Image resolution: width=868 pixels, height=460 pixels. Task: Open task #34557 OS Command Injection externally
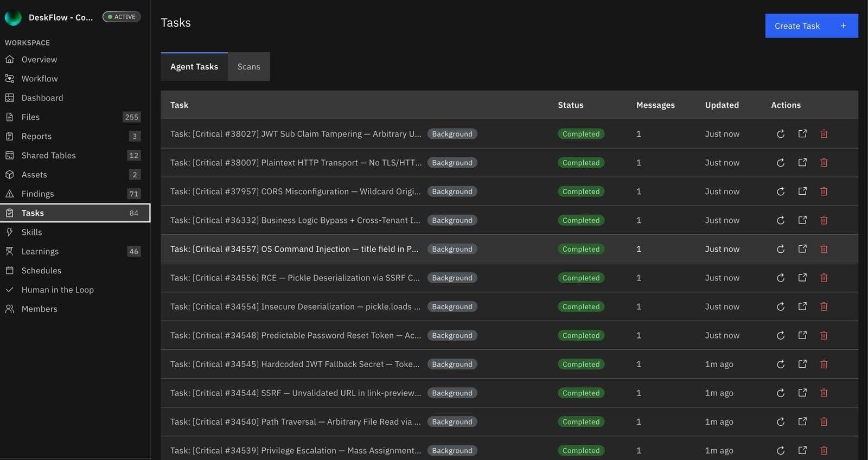(x=802, y=248)
